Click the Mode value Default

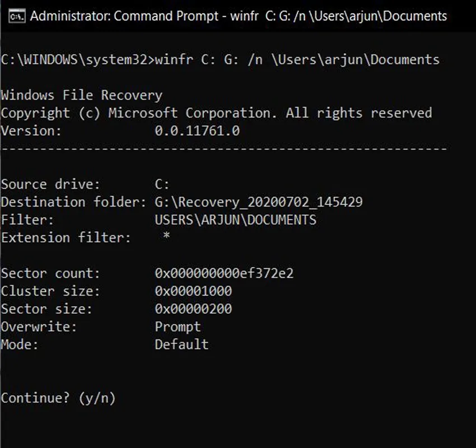click(182, 344)
